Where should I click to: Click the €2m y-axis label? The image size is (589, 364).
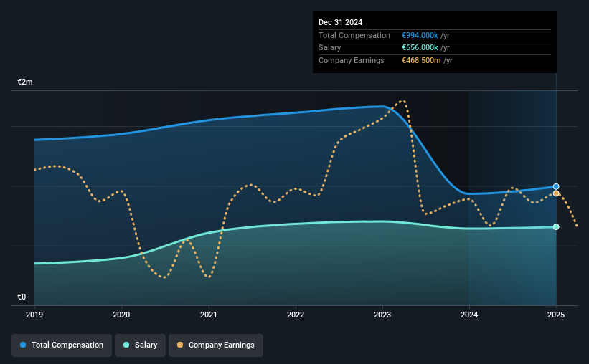(25, 82)
